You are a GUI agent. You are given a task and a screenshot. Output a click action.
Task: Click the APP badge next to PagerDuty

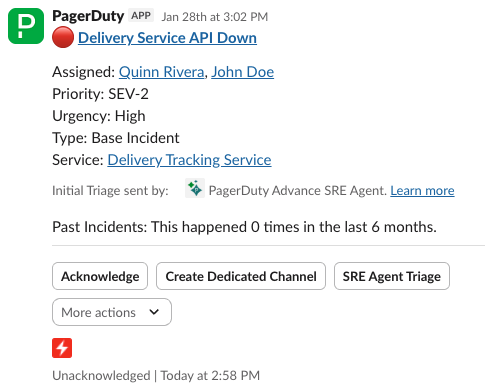[141, 16]
